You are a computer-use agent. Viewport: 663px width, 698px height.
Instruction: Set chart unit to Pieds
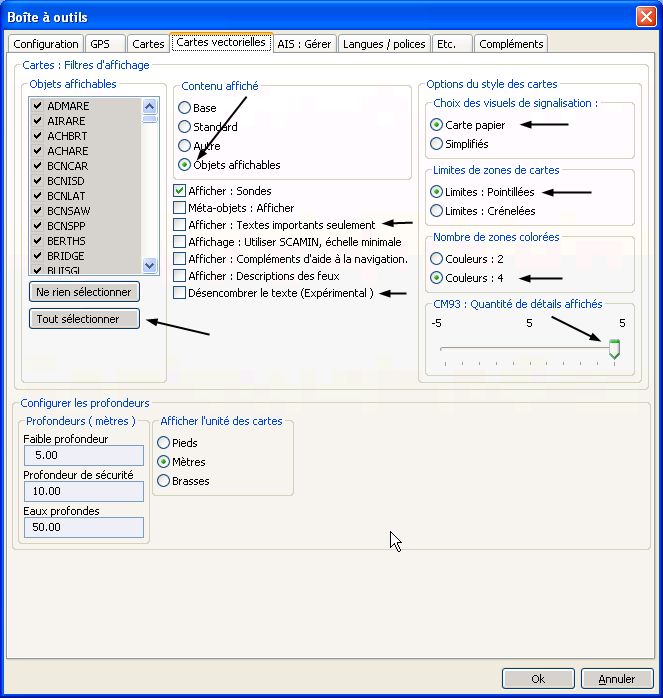point(164,443)
